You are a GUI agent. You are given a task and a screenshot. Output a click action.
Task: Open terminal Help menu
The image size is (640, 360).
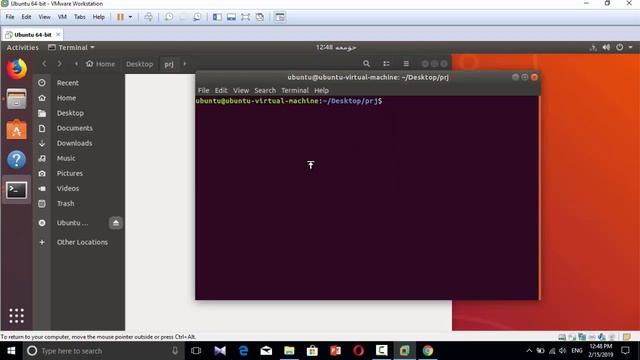321,91
